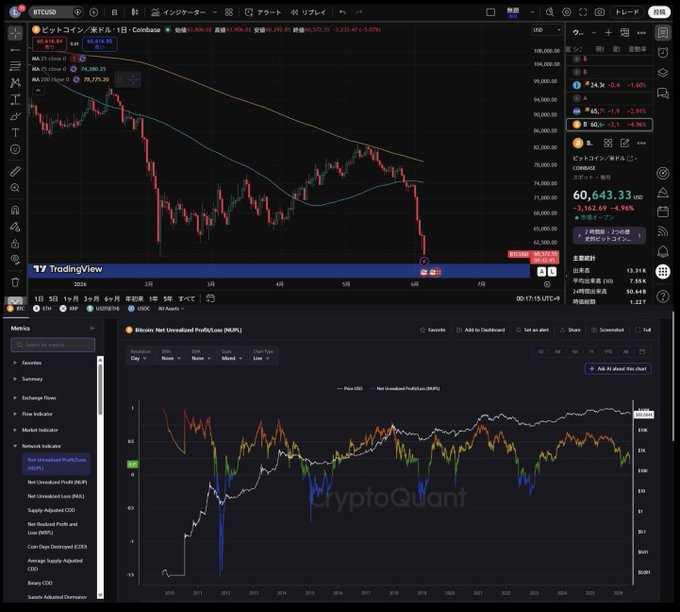Screen dimensions: 680x612
Task: Undo the last chart action
Action: click(x=343, y=12)
